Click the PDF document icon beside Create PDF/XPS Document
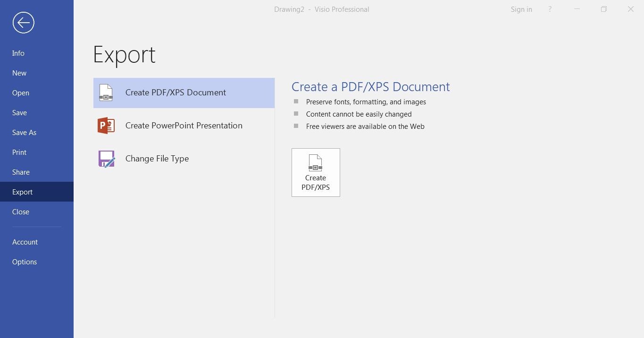 106,93
